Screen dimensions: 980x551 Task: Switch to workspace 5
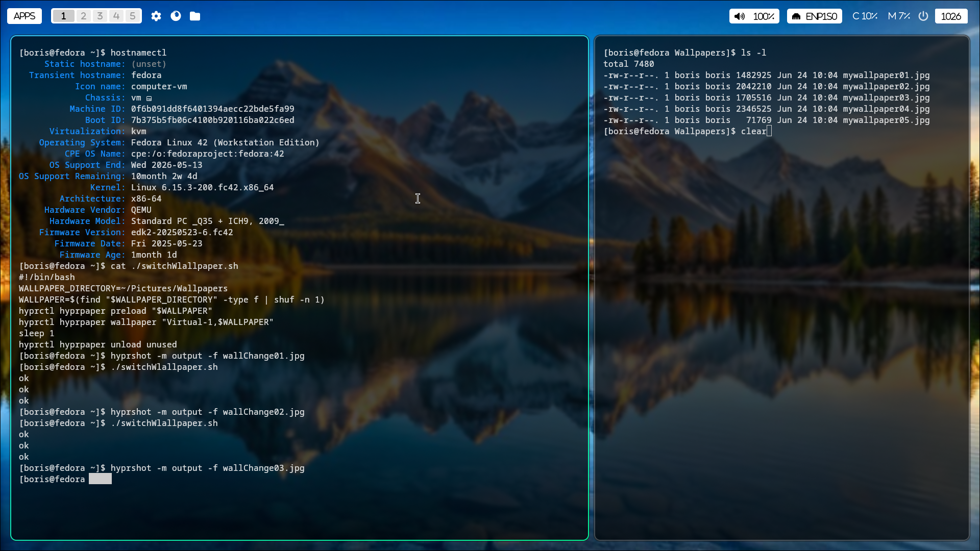(133, 16)
